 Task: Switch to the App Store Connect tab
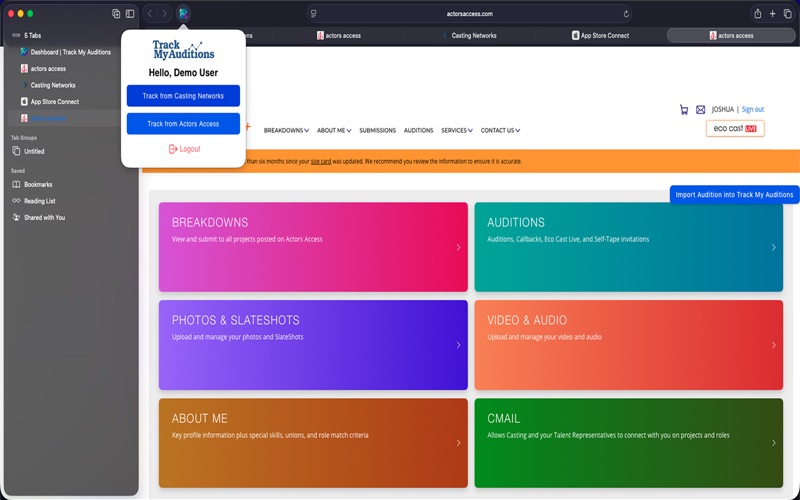(x=601, y=36)
